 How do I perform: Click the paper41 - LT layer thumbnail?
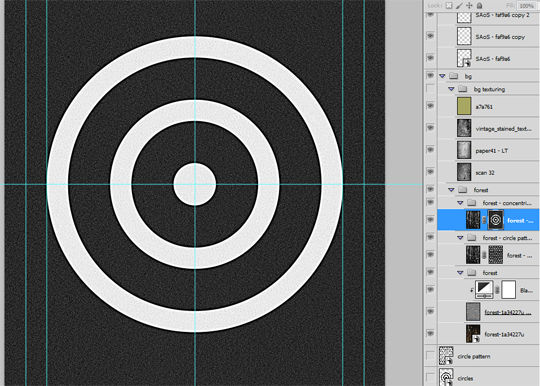(464, 150)
